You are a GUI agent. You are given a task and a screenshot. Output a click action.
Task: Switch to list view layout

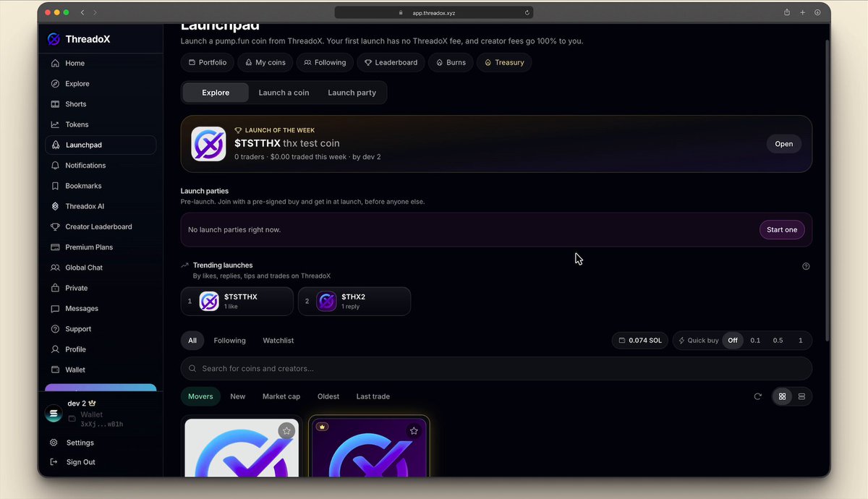click(x=801, y=396)
